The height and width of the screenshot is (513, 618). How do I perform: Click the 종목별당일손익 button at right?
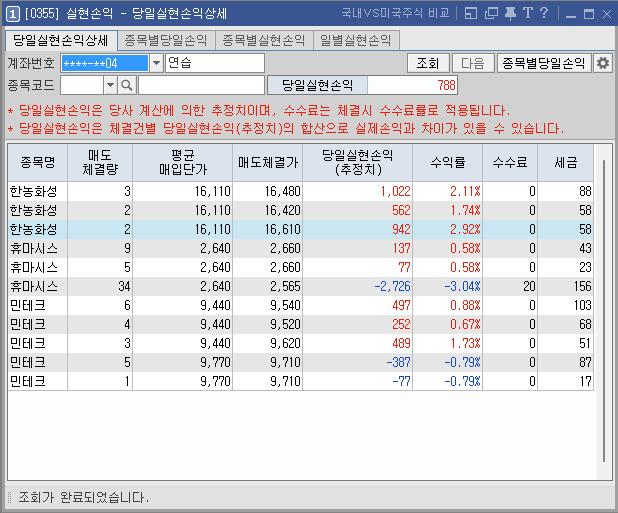click(x=544, y=63)
